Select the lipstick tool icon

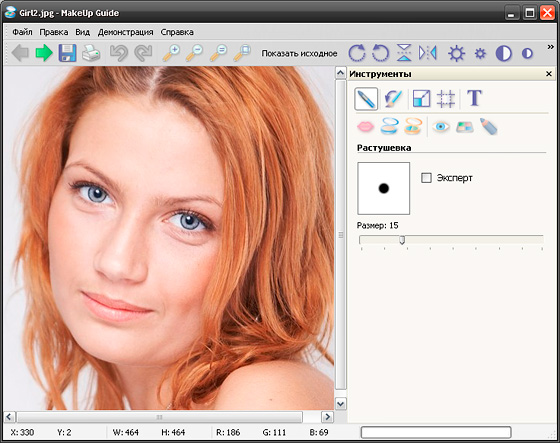pyautogui.click(x=365, y=126)
